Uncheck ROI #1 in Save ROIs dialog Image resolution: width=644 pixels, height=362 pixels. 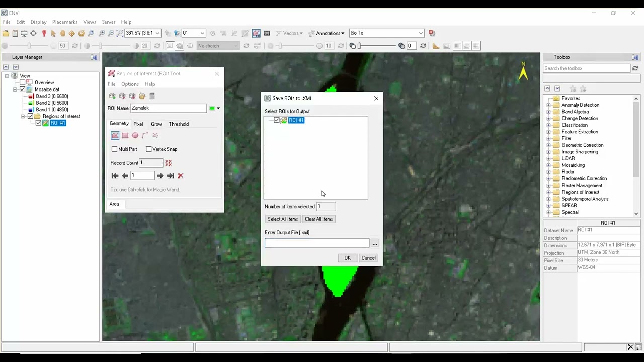tap(277, 120)
